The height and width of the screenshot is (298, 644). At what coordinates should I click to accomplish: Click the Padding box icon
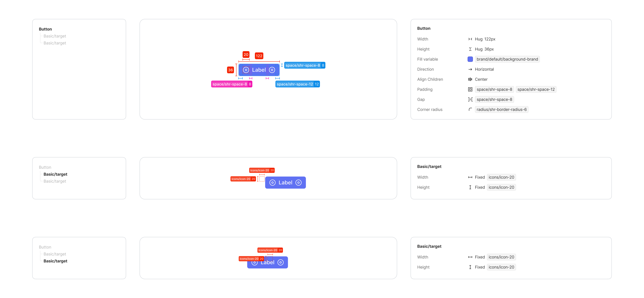470,89
